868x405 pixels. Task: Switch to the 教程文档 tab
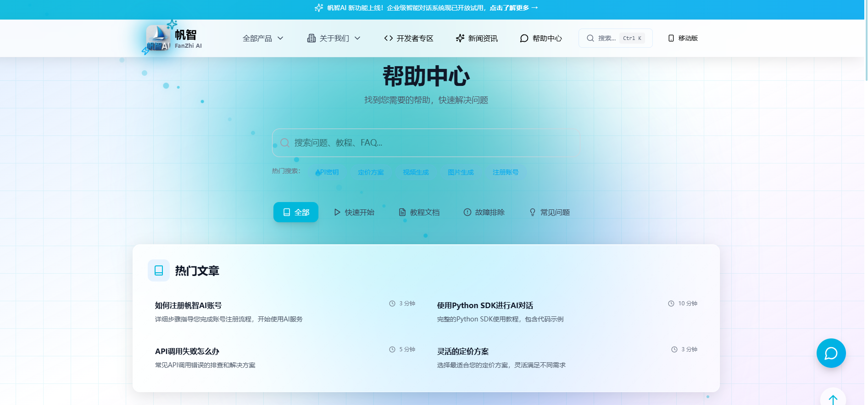419,212
